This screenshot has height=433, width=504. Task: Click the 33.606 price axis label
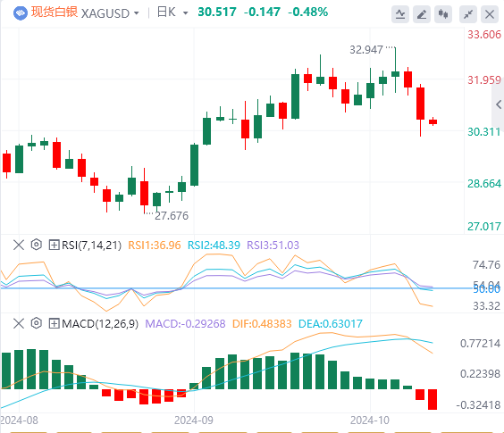pyautogui.click(x=484, y=34)
